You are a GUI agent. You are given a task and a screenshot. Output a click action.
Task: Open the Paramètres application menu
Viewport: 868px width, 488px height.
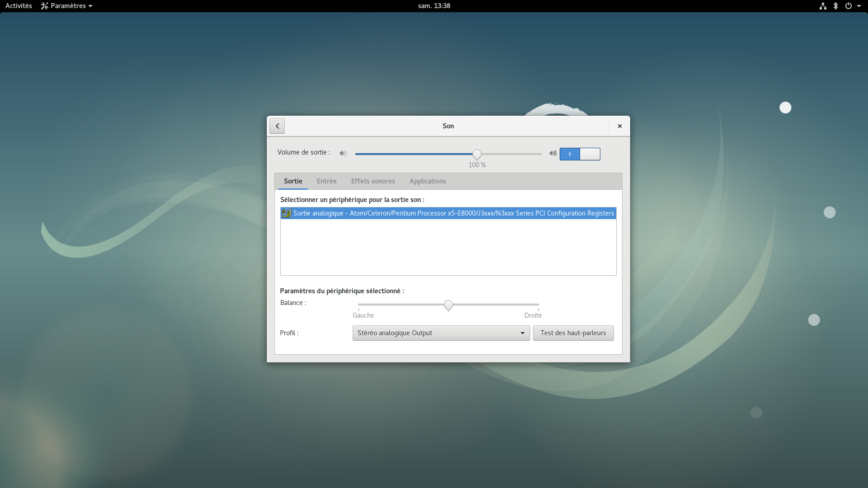click(x=67, y=6)
